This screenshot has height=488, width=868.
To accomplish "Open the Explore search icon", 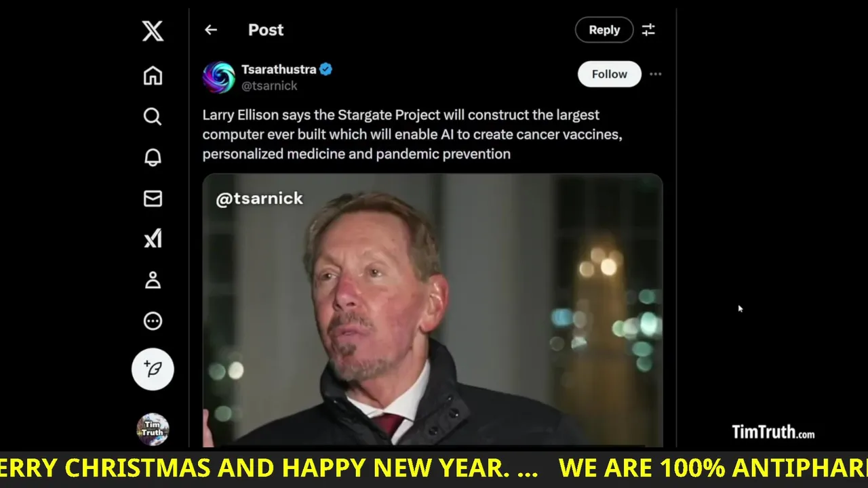I will click(153, 117).
